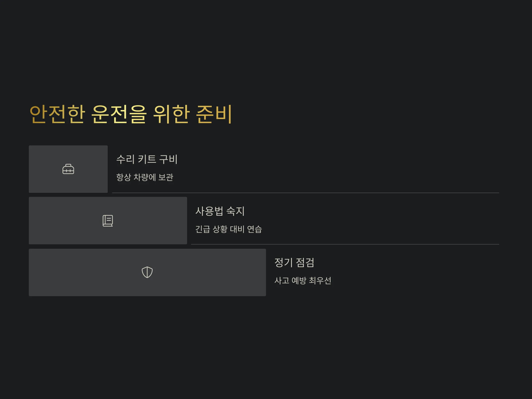Select the text 사고 예방 최우선

(303, 280)
